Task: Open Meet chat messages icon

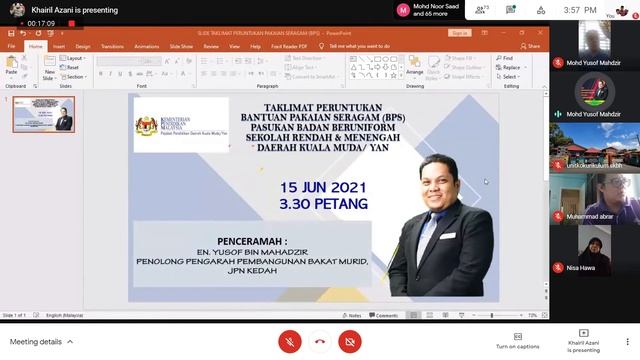Action: click(510, 10)
